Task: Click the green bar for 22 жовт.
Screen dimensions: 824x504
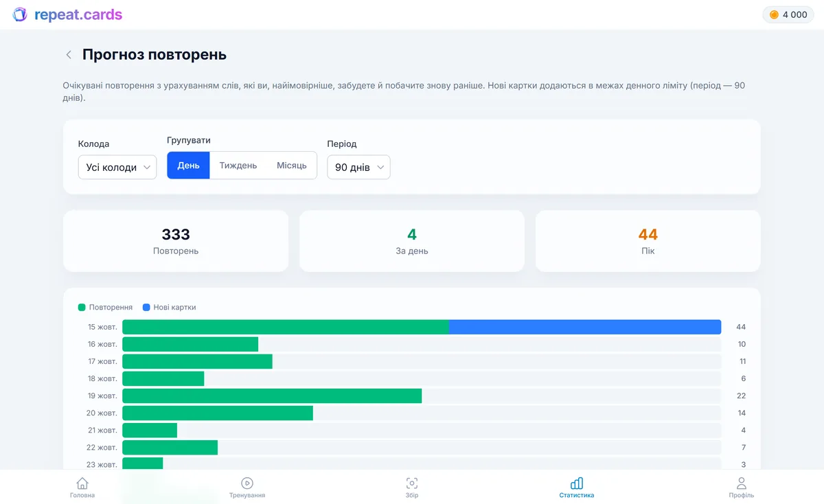Action: pyautogui.click(x=170, y=447)
